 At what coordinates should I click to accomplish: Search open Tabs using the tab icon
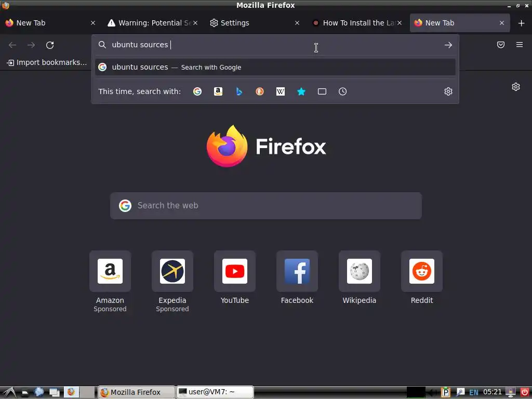pyautogui.click(x=322, y=91)
